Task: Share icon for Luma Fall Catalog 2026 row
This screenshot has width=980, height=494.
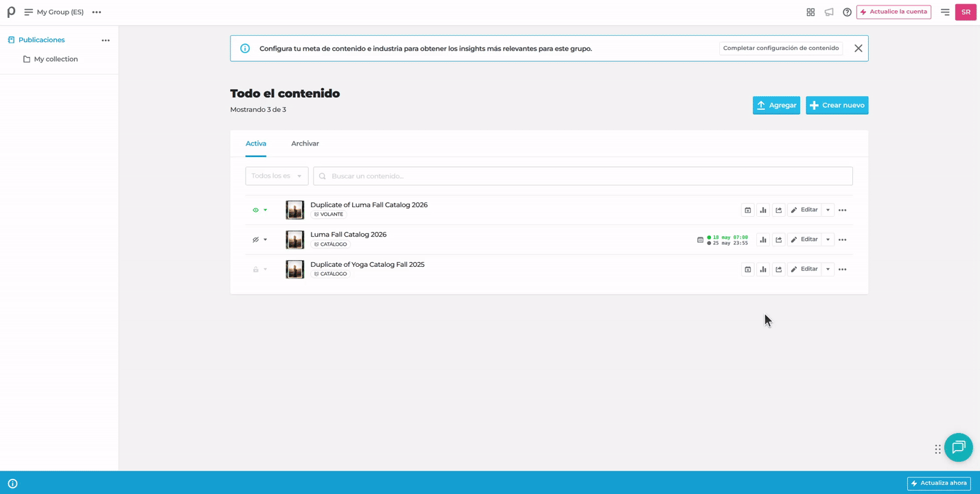Action: point(778,239)
